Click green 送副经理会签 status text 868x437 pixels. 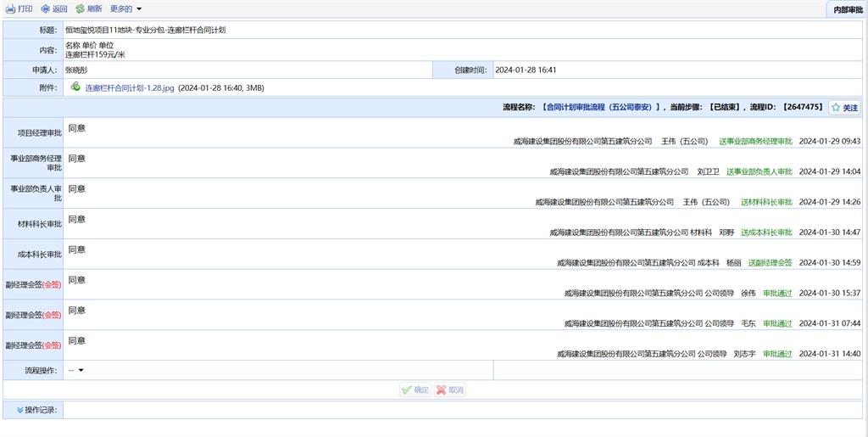point(769,263)
